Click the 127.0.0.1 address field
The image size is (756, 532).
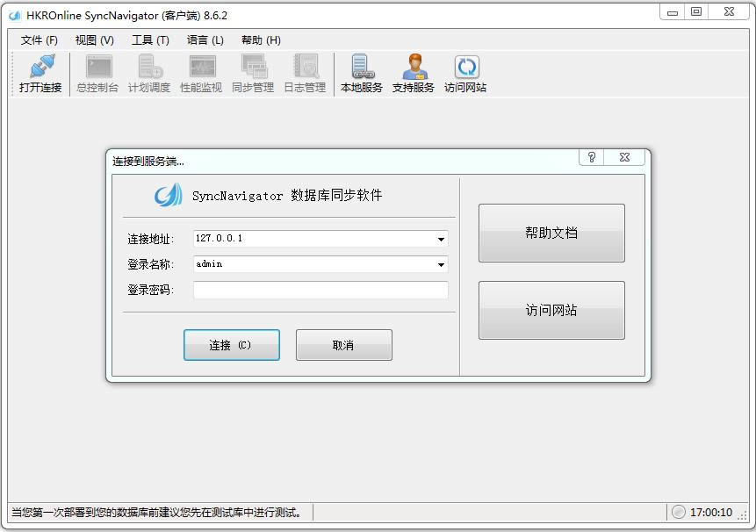(x=320, y=239)
